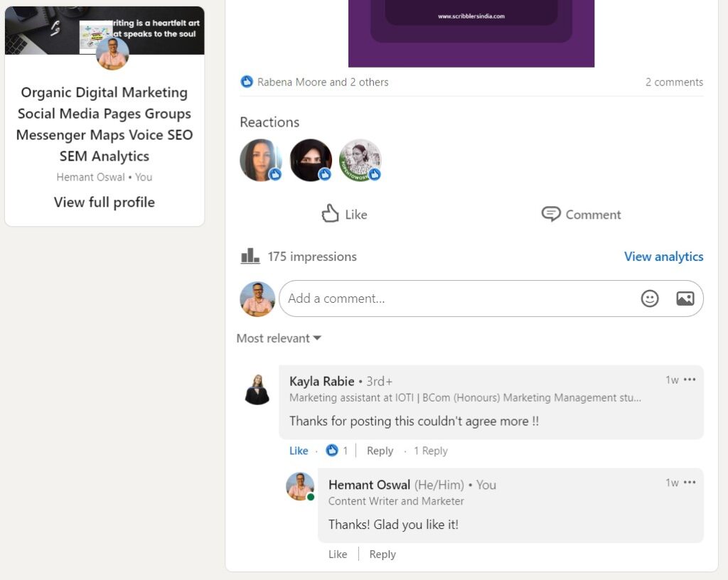This screenshot has height=580, width=728.
Task: Click the Add a comment text field
Action: tap(455, 299)
